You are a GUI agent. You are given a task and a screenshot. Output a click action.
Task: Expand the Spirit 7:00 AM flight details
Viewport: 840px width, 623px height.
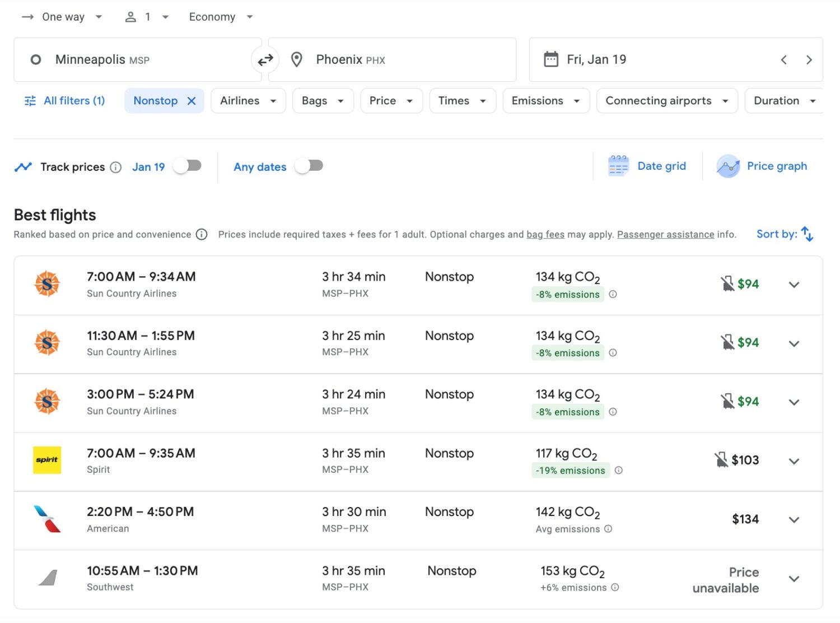click(794, 461)
